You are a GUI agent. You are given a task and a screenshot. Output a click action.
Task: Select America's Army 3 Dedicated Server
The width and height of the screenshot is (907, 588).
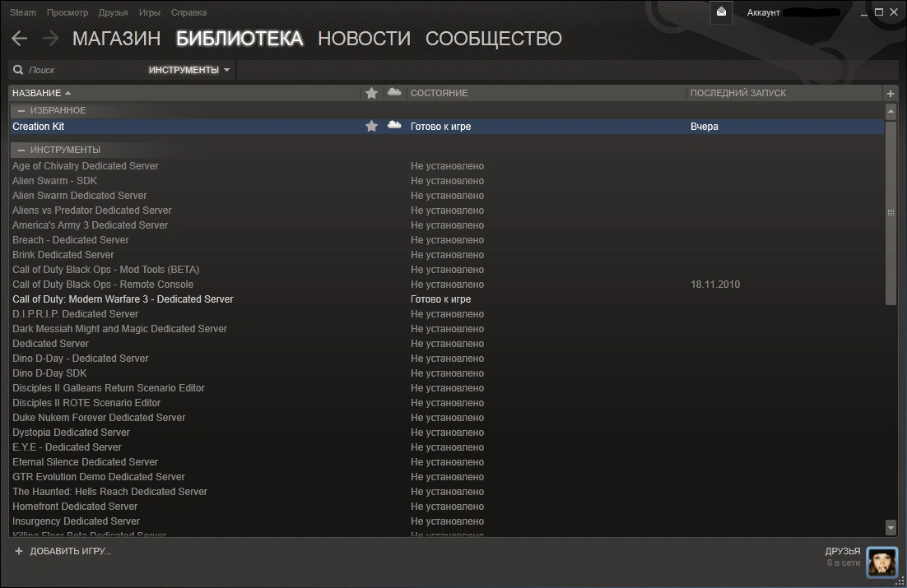click(x=90, y=225)
